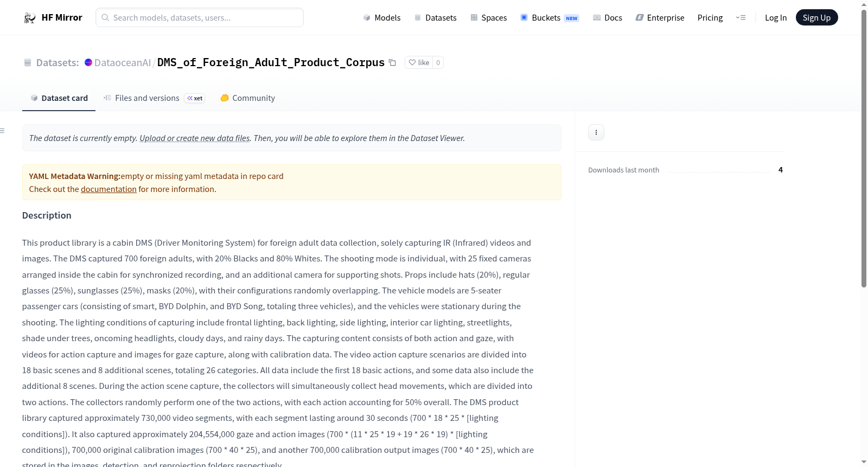Open DMS_of_Foreign_Adult_Product_Corpus dataset link
Viewport: 868px width, 467px height.
click(x=271, y=62)
